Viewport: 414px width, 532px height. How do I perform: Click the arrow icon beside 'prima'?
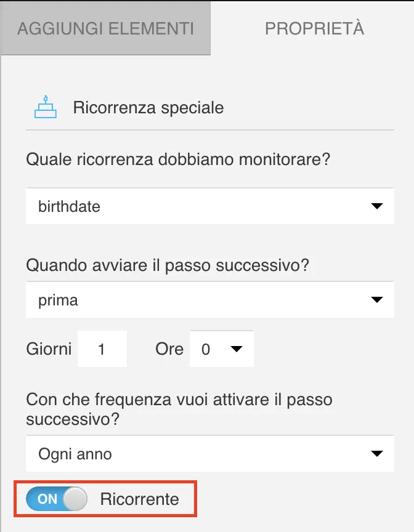(376, 300)
